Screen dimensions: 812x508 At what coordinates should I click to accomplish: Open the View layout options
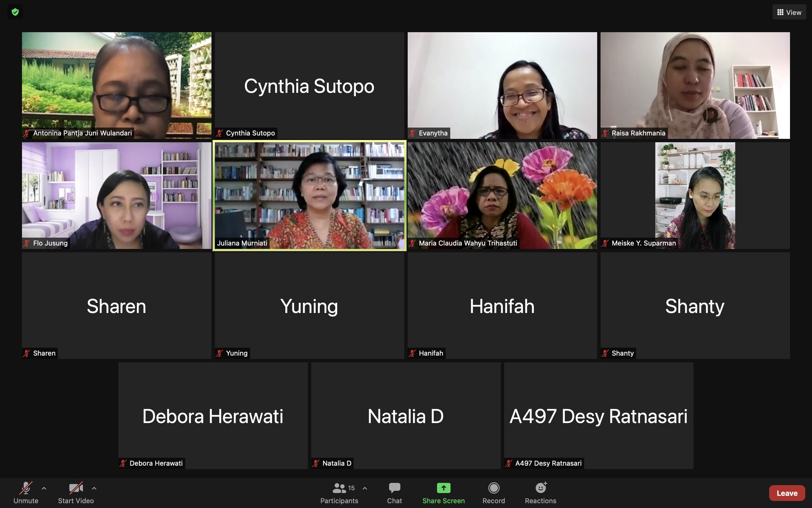click(789, 12)
